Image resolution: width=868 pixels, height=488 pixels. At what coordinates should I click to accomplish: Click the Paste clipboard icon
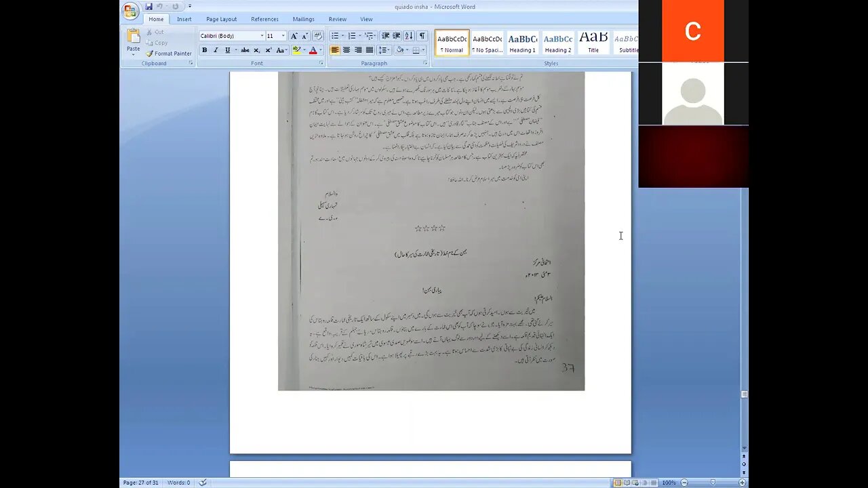tap(134, 37)
